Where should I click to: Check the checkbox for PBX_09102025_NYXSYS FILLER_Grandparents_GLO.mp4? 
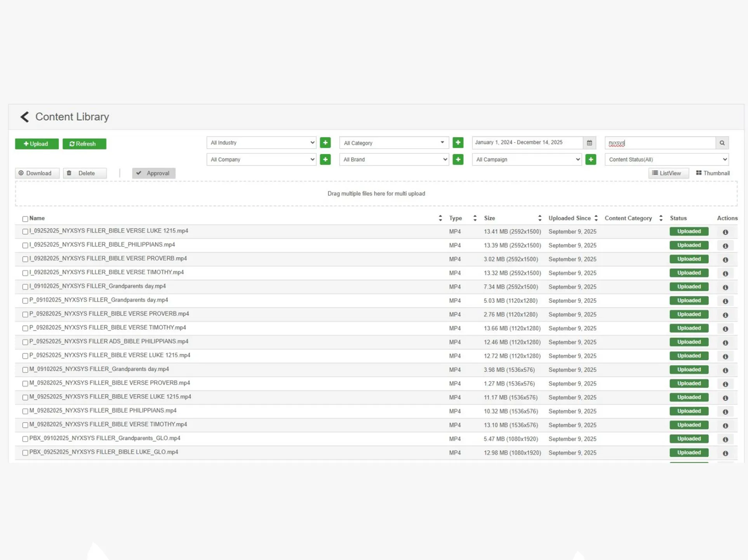(x=25, y=439)
